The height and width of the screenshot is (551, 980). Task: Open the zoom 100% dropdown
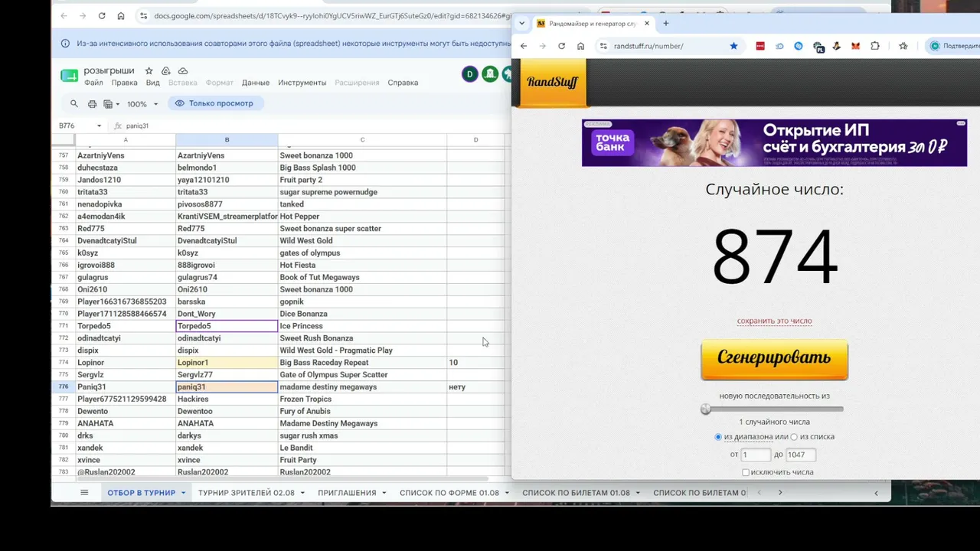tap(142, 104)
